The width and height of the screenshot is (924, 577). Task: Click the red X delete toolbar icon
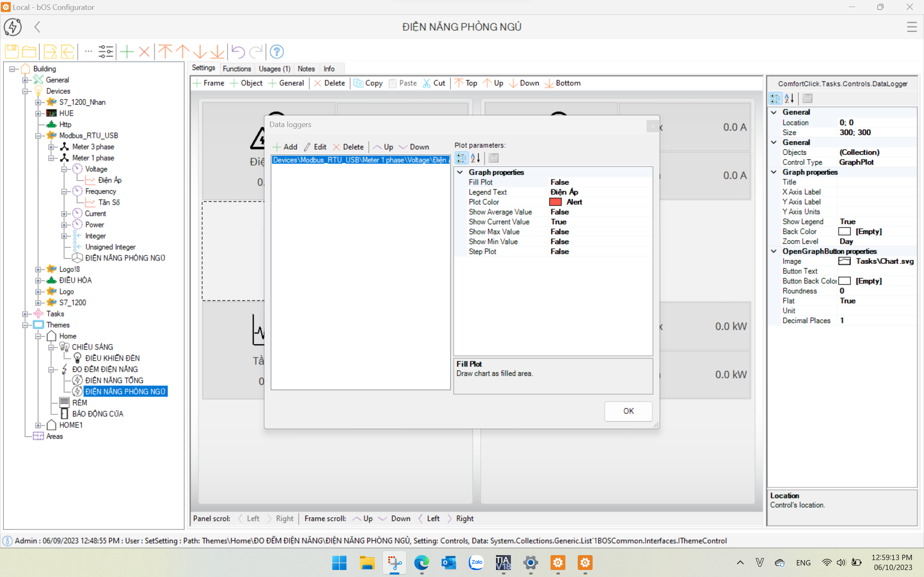tap(144, 52)
